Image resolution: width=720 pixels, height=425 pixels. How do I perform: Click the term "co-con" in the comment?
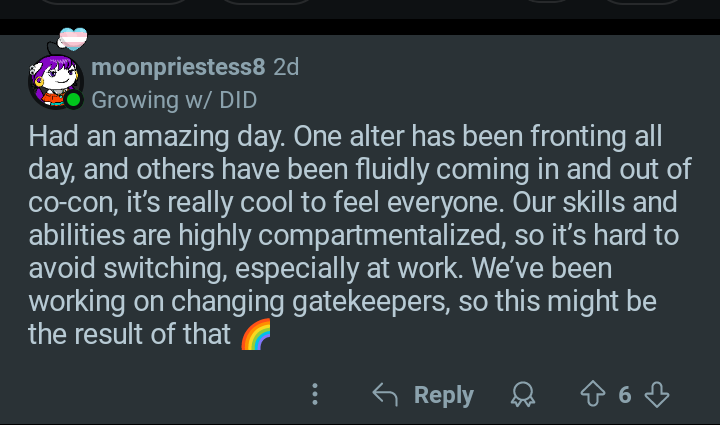click(68, 201)
